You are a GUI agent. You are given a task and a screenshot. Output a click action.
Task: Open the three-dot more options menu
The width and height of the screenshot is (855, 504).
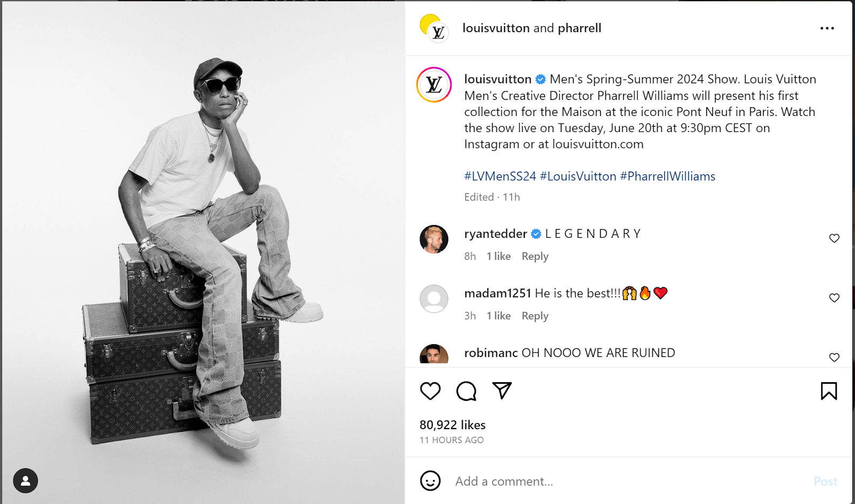(827, 28)
